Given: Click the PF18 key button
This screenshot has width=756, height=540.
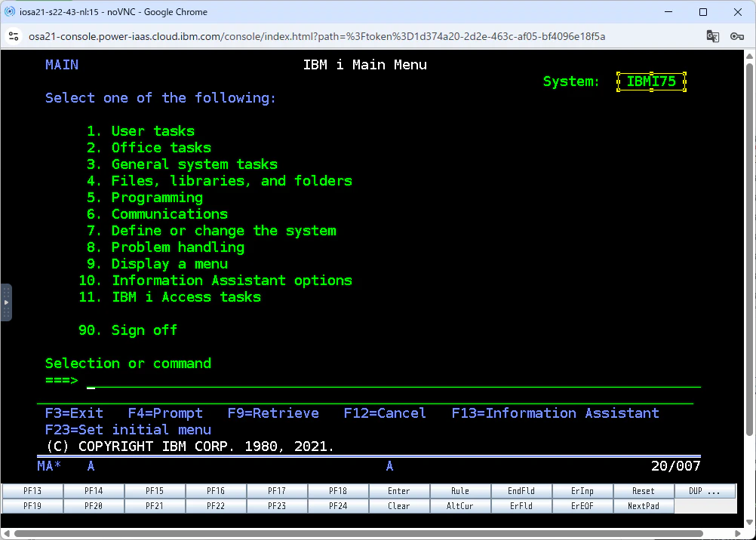Looking at the screenshot, I should (338, 491).
